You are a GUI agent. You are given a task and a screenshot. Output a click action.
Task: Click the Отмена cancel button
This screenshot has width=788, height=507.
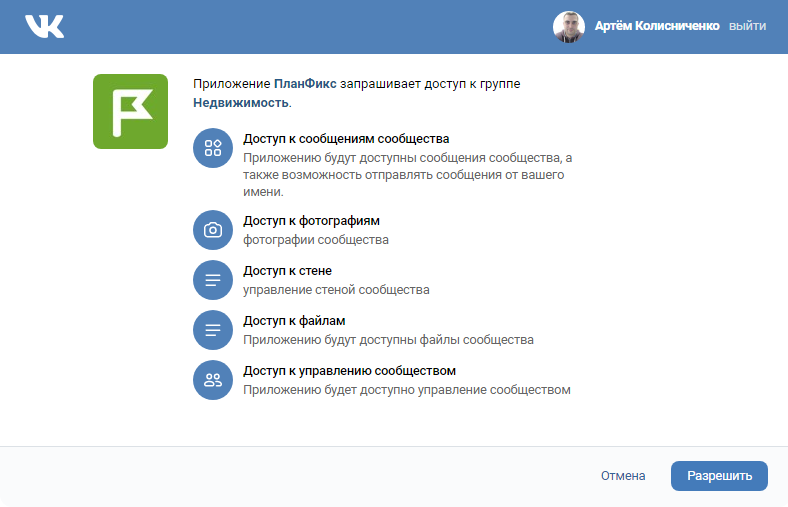pyautogui.click(x=623, y=476)
